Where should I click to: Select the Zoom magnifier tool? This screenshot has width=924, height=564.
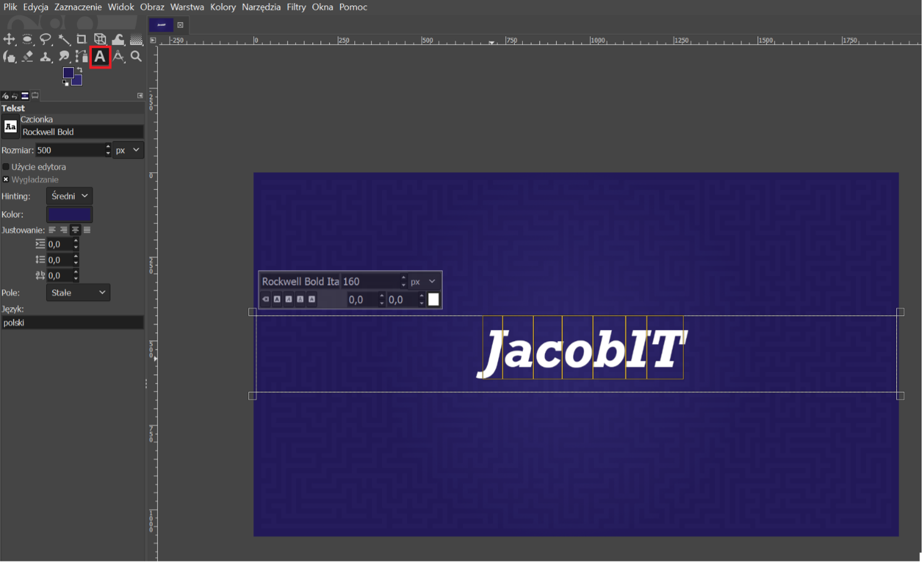[136, 57]
